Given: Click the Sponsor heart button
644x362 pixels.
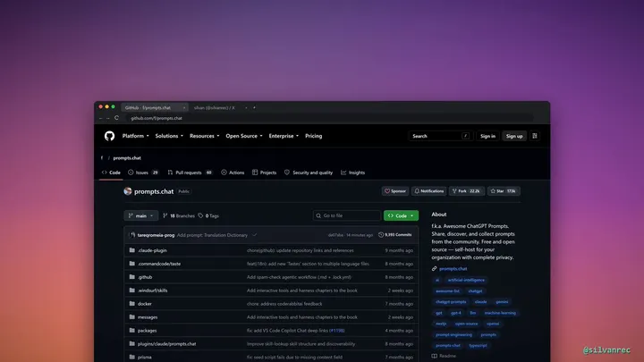Looking at the screenshot, I should click(395, 191).
